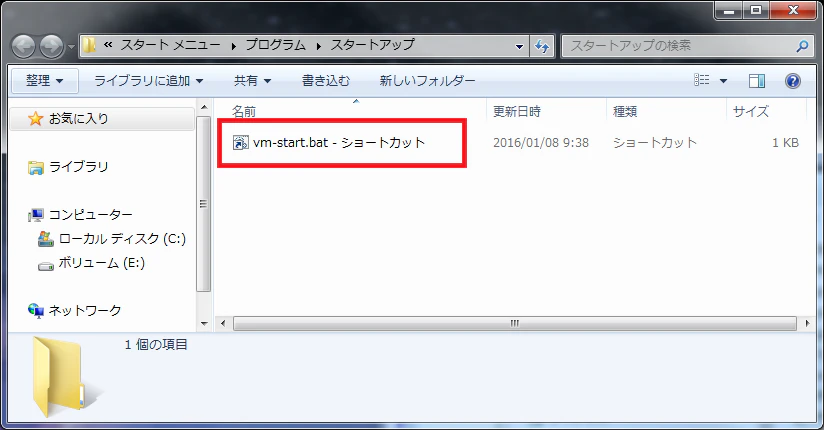Sort by 種類 column header
Viewport: 824px width, 430px height.
pos(625,111)
